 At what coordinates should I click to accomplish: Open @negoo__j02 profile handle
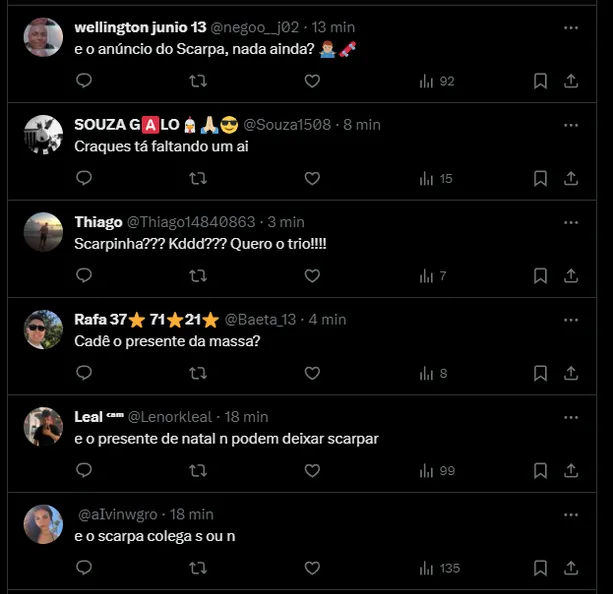click(255, 27)
